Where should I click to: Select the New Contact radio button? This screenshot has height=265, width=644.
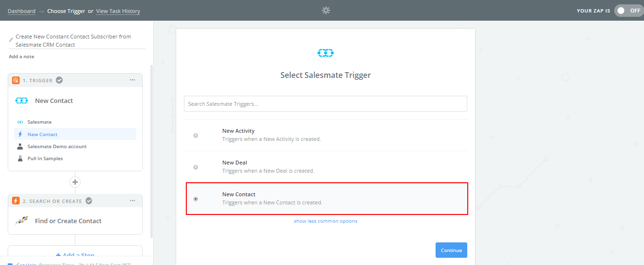tap(195, 199)
